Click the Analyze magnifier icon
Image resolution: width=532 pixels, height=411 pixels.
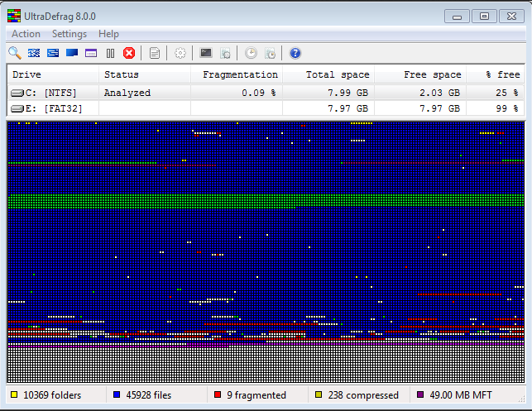tap(15, 53)
